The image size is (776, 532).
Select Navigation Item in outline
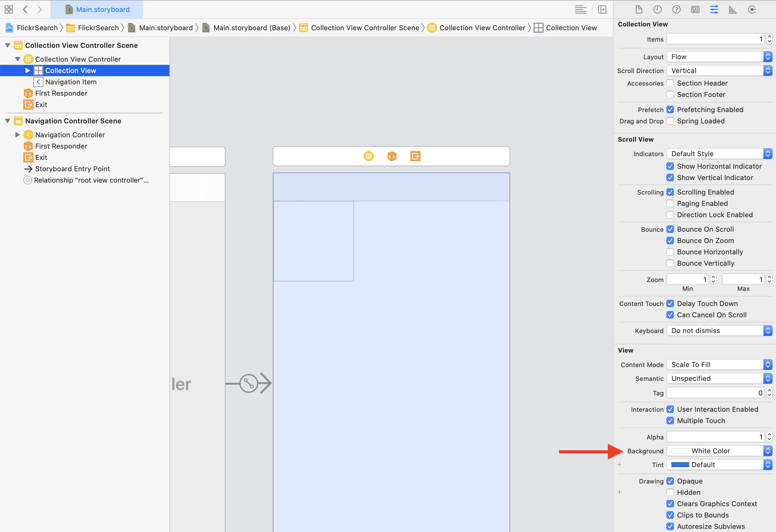click(x=71, y=82)
